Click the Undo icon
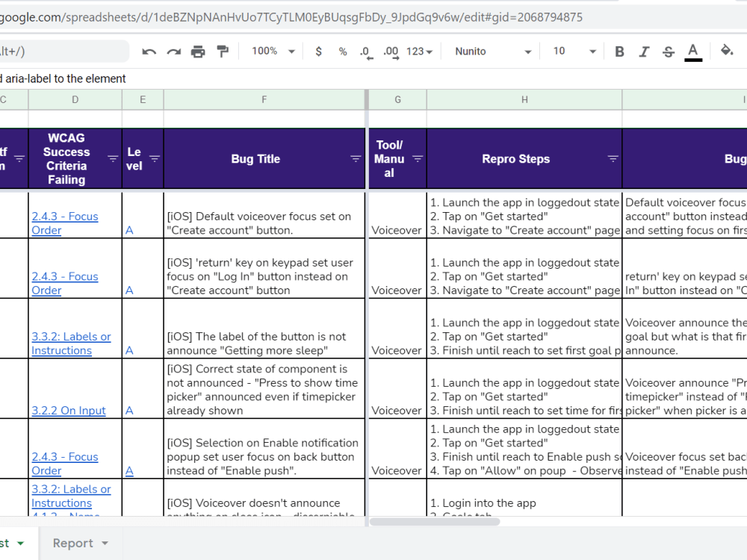 (149, 52)
